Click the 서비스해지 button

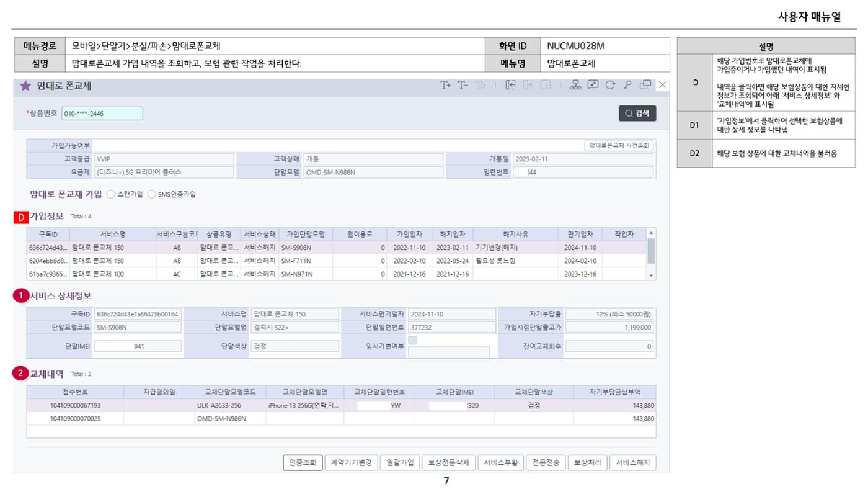[632, 462]
